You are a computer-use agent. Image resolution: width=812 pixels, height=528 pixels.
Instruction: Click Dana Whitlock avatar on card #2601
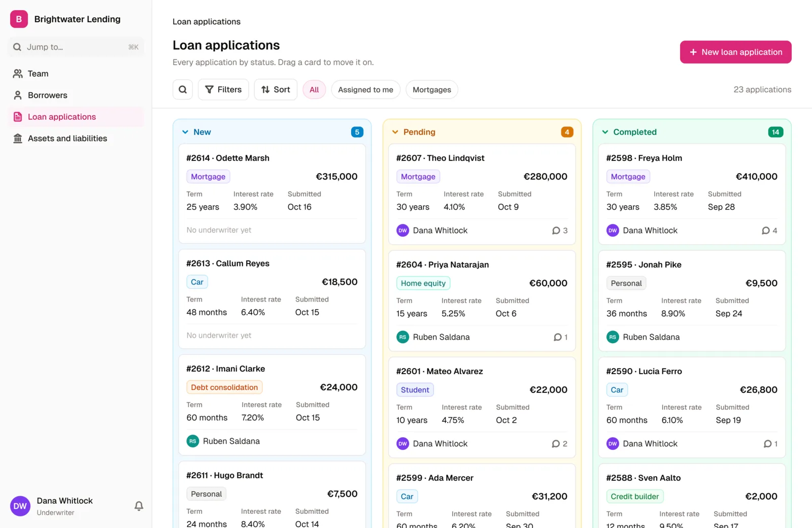click(x=402, y=444)
